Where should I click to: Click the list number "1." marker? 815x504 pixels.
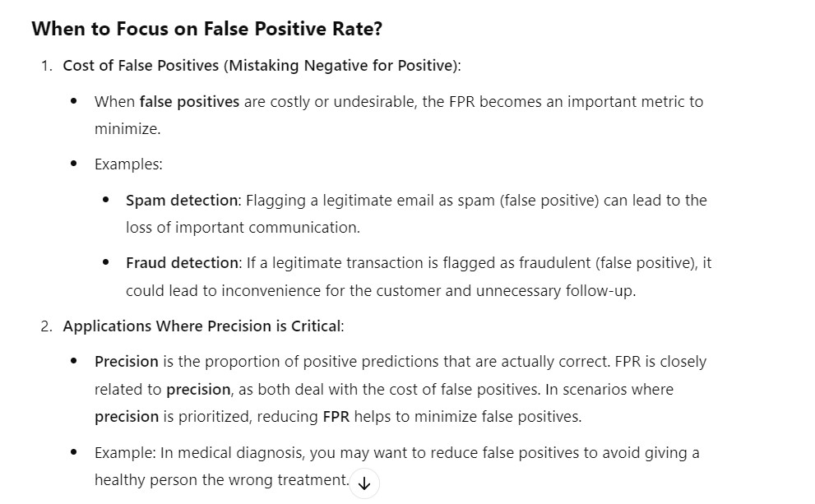47,65
